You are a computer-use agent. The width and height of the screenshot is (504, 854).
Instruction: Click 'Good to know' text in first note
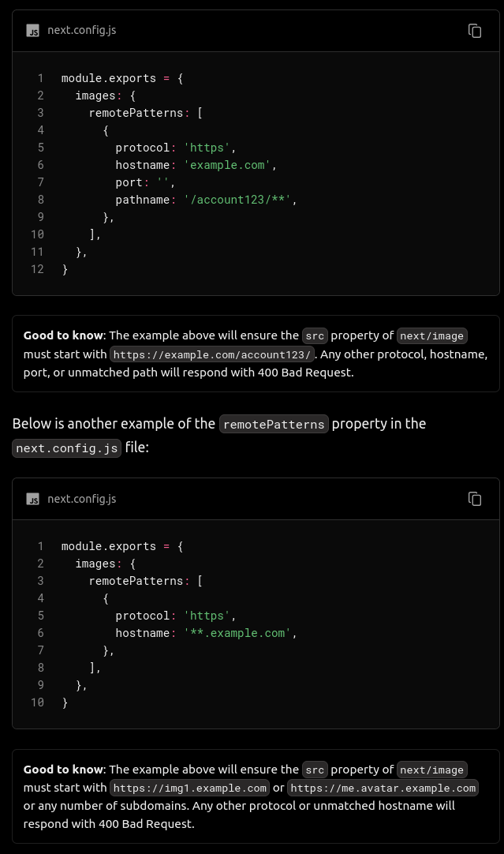tap(63, 335)
